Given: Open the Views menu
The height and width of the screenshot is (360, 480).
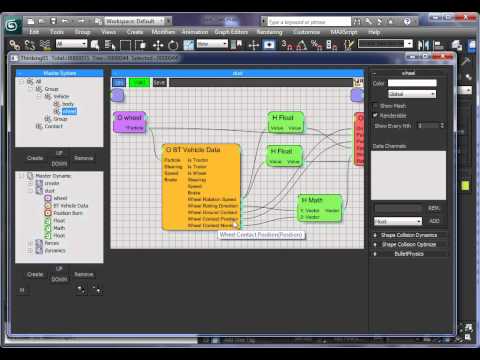Looking at the screenshot, I should 109,32.
